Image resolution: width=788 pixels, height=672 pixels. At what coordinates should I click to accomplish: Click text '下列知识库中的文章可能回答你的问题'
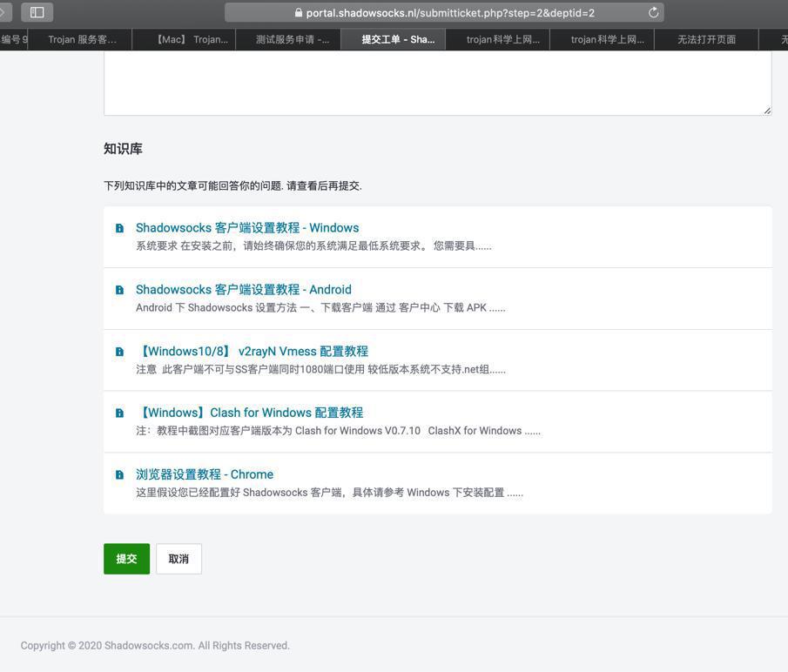[x=193, y=185]
